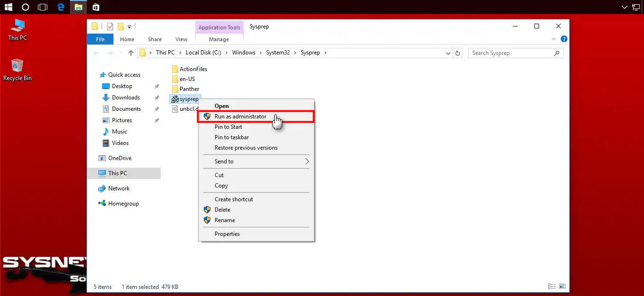Viewport: 644px width, 296px height.
Task: Expand the Send to submenu
Action: [255, 161]
